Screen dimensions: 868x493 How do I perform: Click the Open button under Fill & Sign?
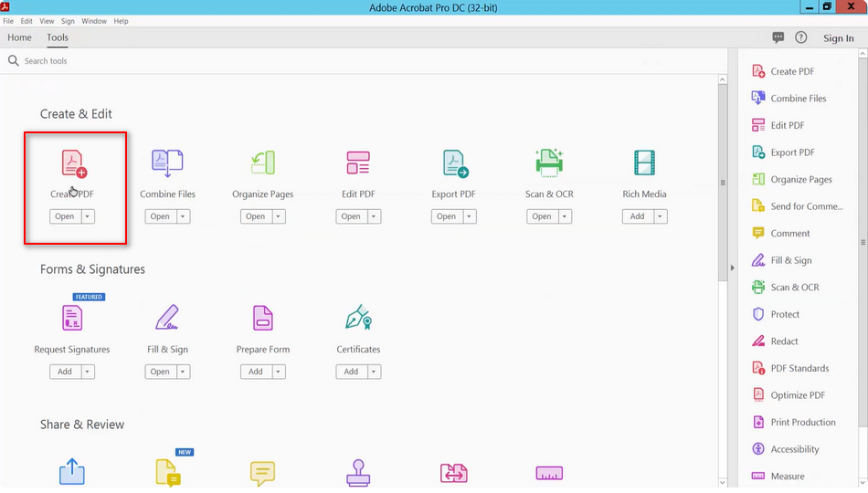[161, 372]
